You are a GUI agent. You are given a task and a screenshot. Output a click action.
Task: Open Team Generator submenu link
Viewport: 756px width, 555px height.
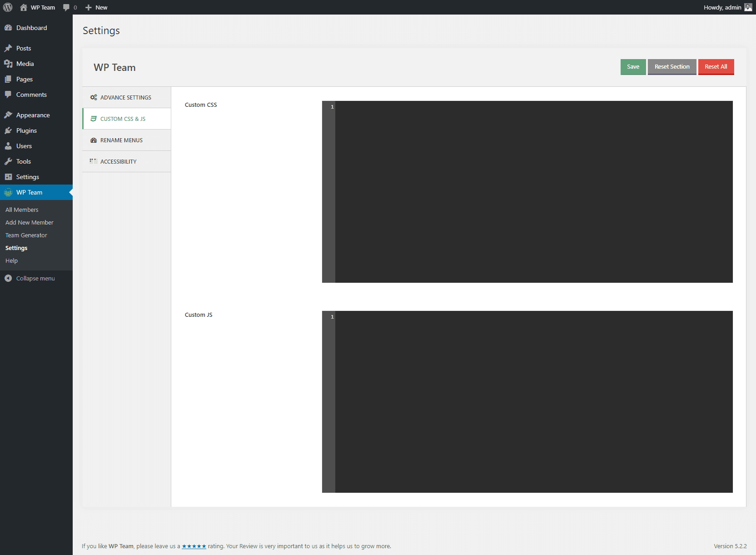[x=26, y=235]
